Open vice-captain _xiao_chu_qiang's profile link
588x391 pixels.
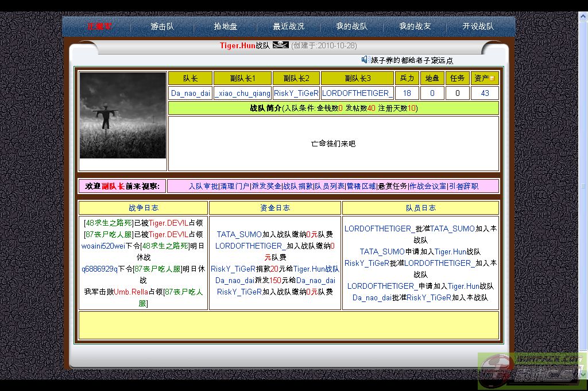pos(242,93)
